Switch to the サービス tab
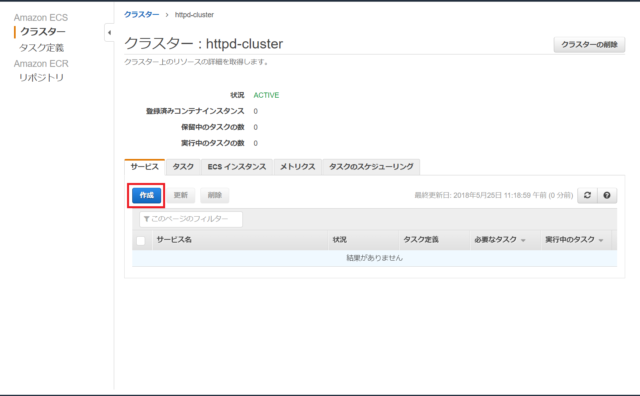Image resolution: width=640 pixels, height=396 pixels. point(144,167)
